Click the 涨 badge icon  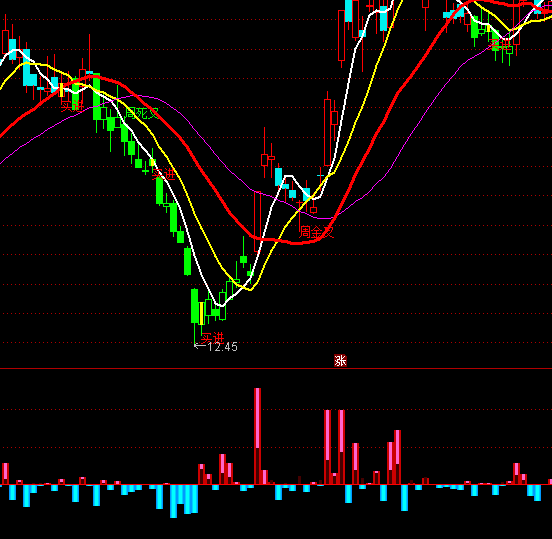340,361
